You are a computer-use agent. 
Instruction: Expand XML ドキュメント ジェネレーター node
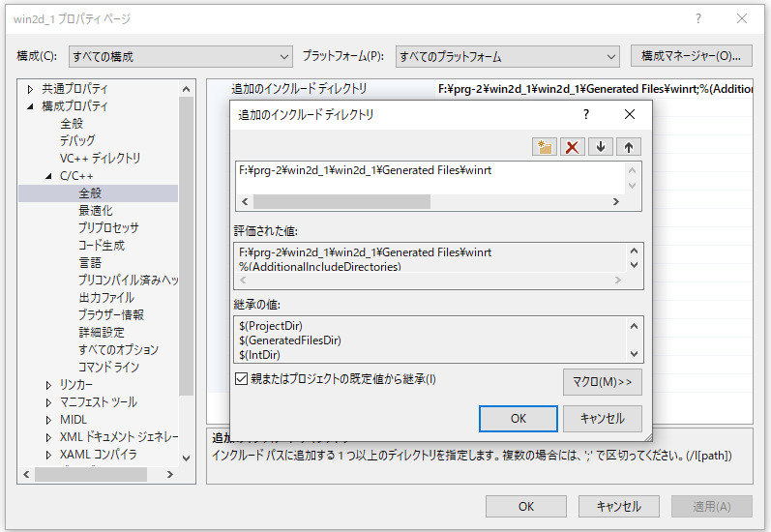pyautogui.click(x=48, y=437)
